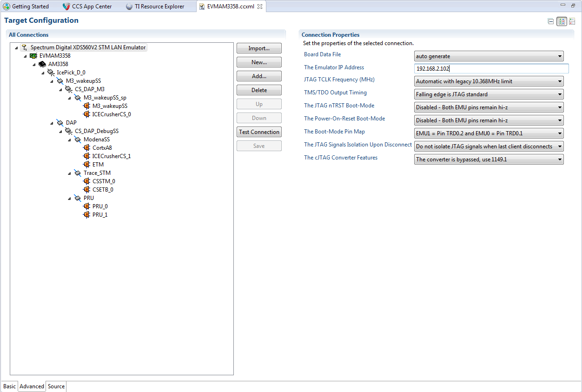The image size is (582, 392).
Task: Click the CSETB_0 device icon
Action: 86,190
